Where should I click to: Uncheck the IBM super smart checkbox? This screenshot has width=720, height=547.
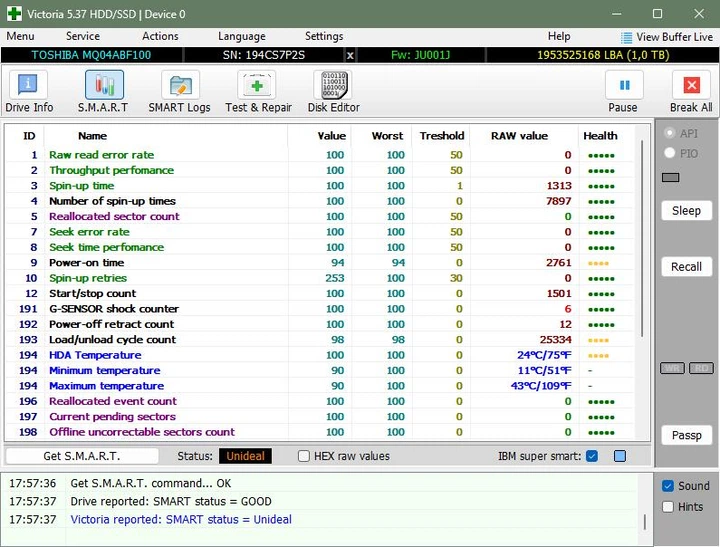(592, 456)
